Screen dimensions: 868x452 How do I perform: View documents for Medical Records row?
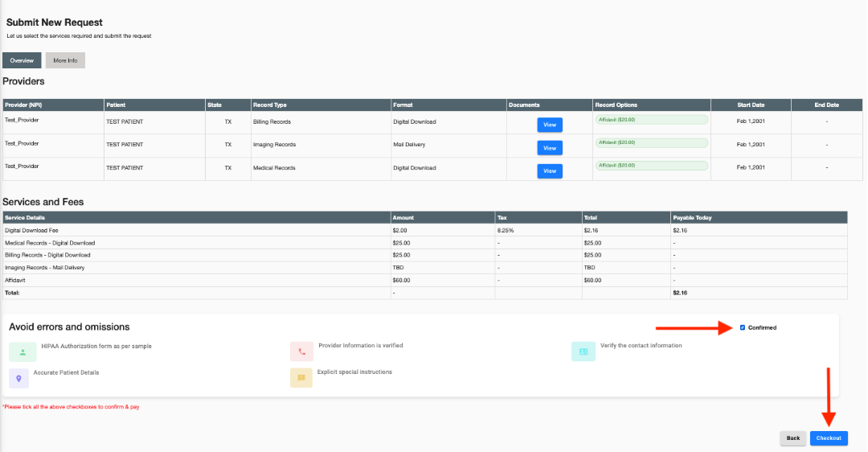tap(550, 171)
